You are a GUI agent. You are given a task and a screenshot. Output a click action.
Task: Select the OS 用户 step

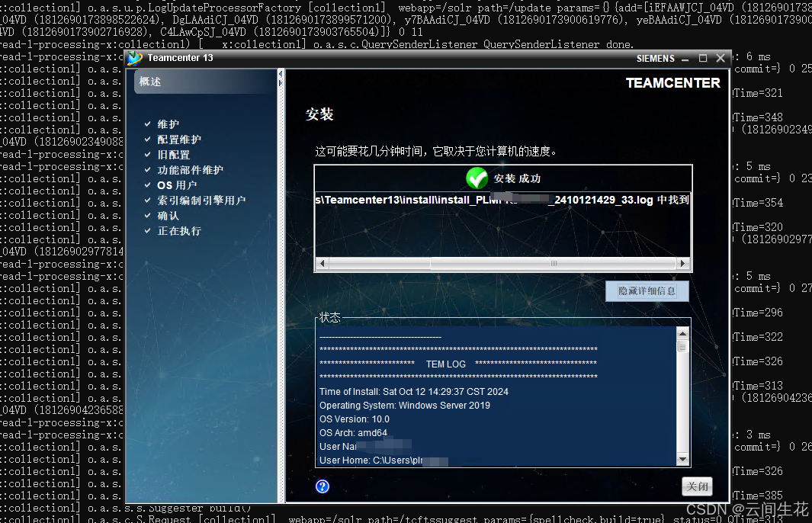tap(177, 184)
